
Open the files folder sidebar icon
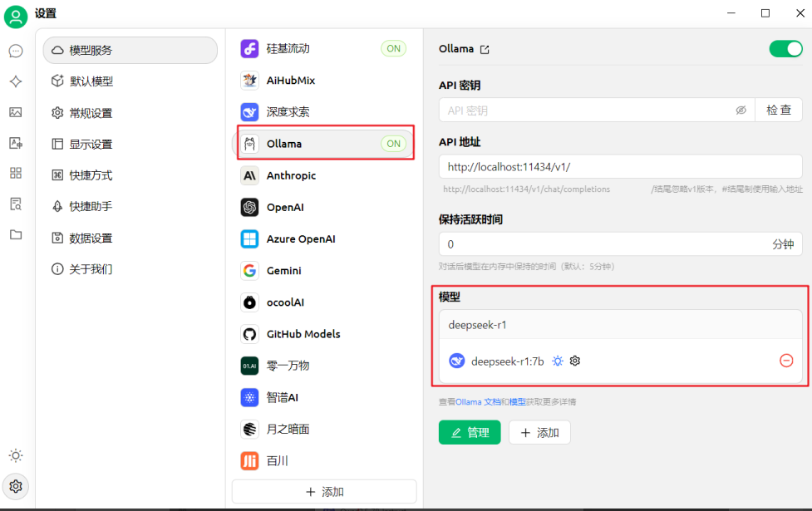point(16,234)
